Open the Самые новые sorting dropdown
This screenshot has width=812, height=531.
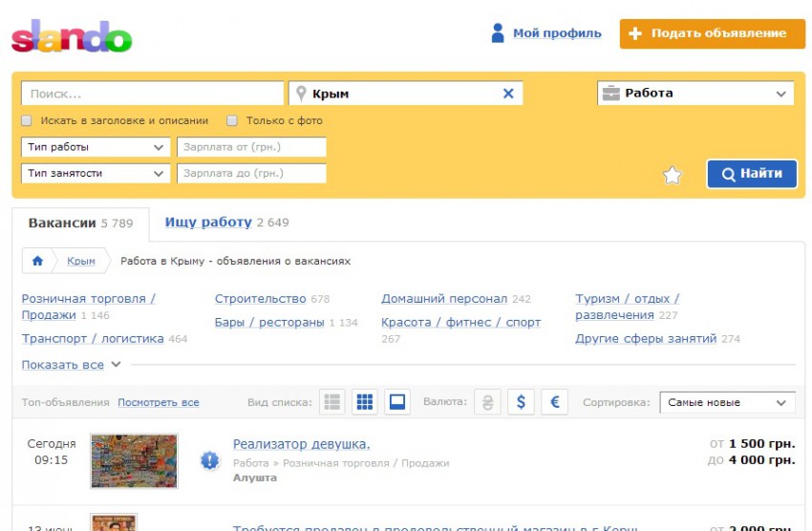pyautogui.click(x=727, y=402)
